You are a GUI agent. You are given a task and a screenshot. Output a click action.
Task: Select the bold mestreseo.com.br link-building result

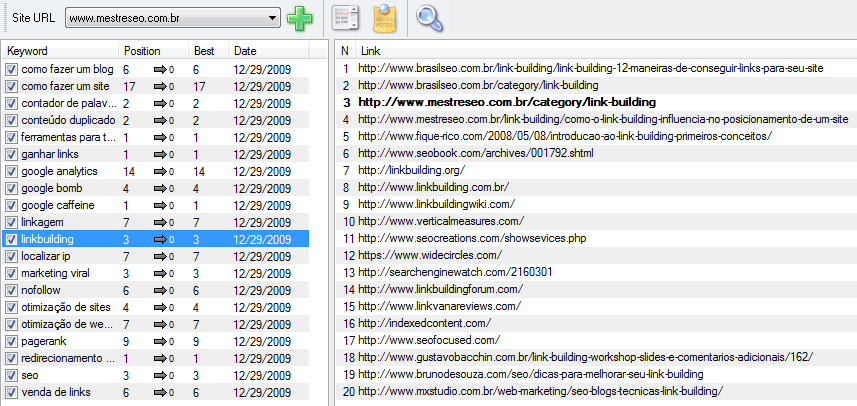click(506, 102)
